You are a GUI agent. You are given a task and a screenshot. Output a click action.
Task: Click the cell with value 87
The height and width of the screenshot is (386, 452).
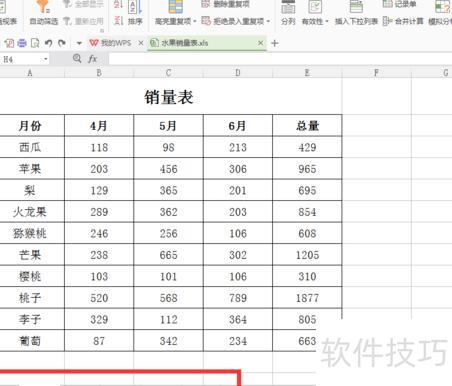pos(99,341)
